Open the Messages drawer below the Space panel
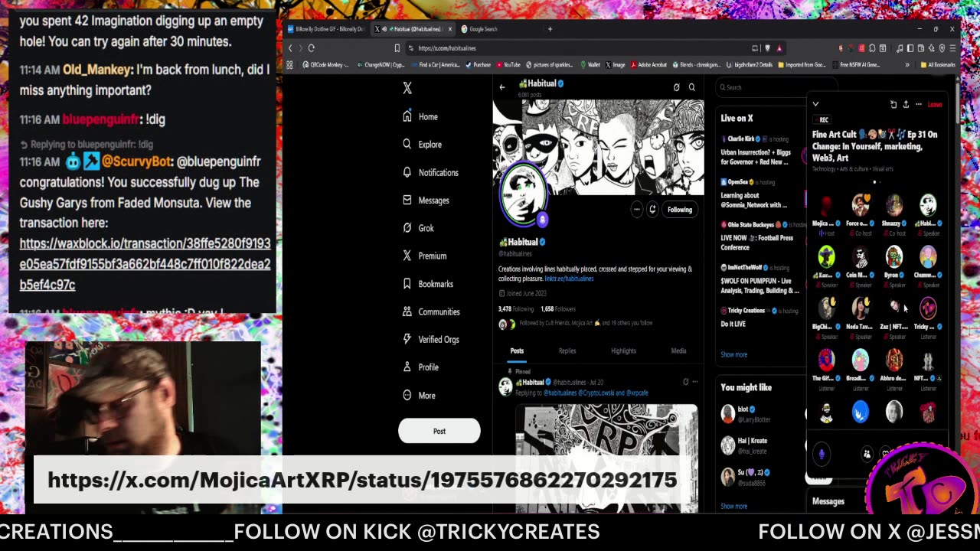980x551 pixels. pyautogui.click(x=828, y=501)
